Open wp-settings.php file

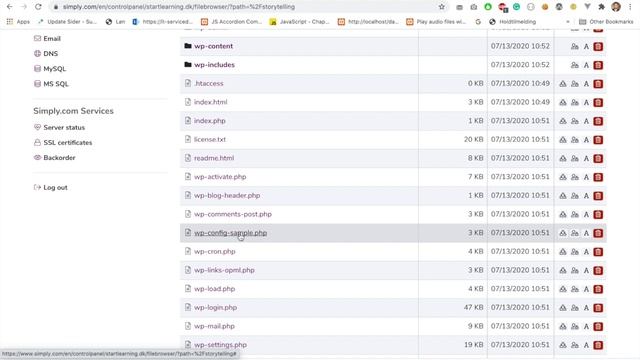pyautogui.click(x=220, y=344)
